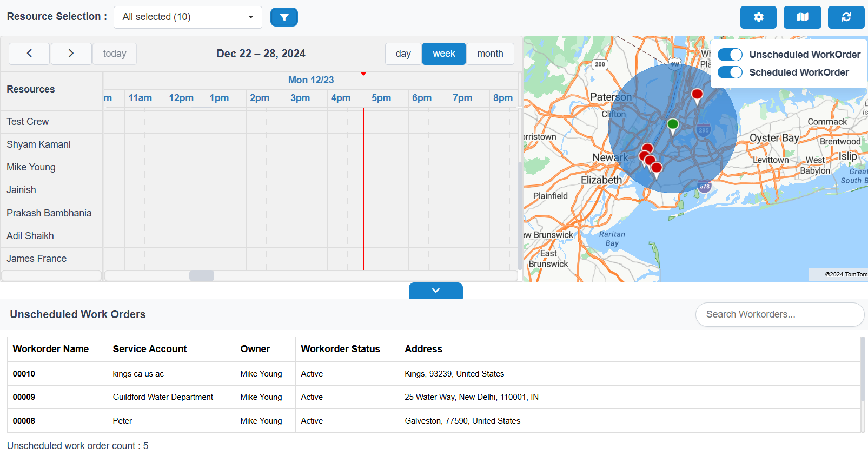Open settings gear button

coord(758,17)
